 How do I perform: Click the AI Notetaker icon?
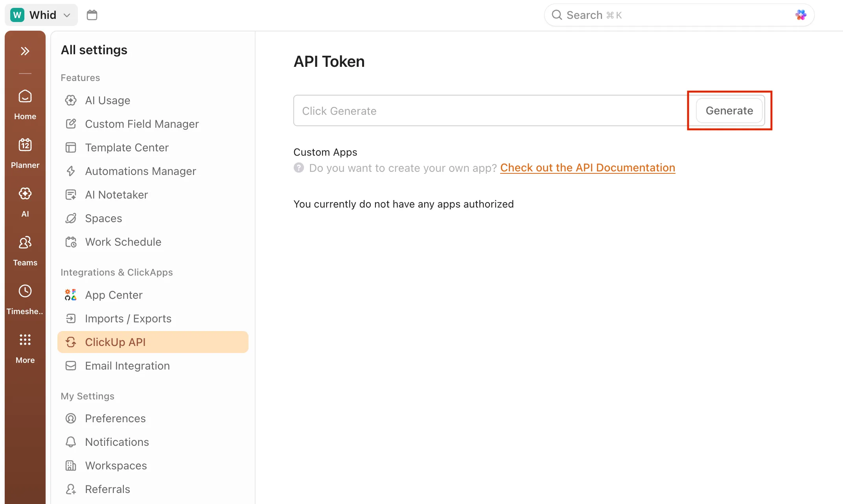(x=71, y=195)
